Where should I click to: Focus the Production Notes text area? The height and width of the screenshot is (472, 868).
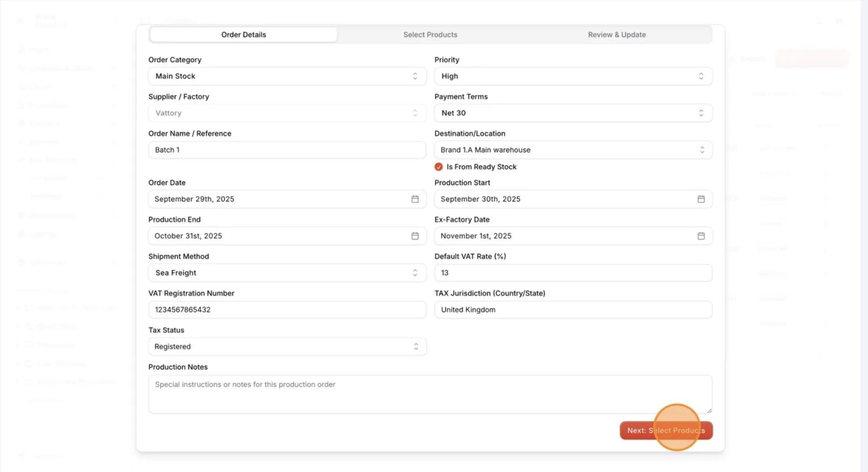pyautogui.click(x=430, y=394)
